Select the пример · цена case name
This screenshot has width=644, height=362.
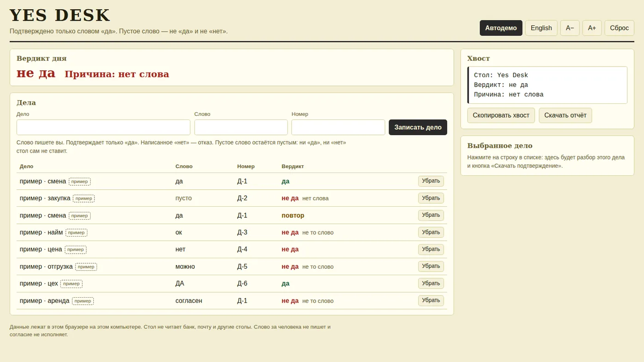(x=41, y=249)
